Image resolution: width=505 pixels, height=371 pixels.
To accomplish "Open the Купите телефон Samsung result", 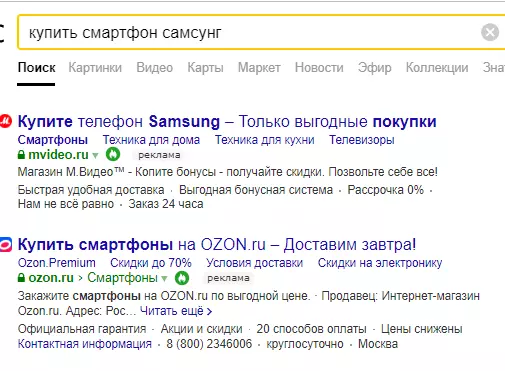I will tap(227, 122).
